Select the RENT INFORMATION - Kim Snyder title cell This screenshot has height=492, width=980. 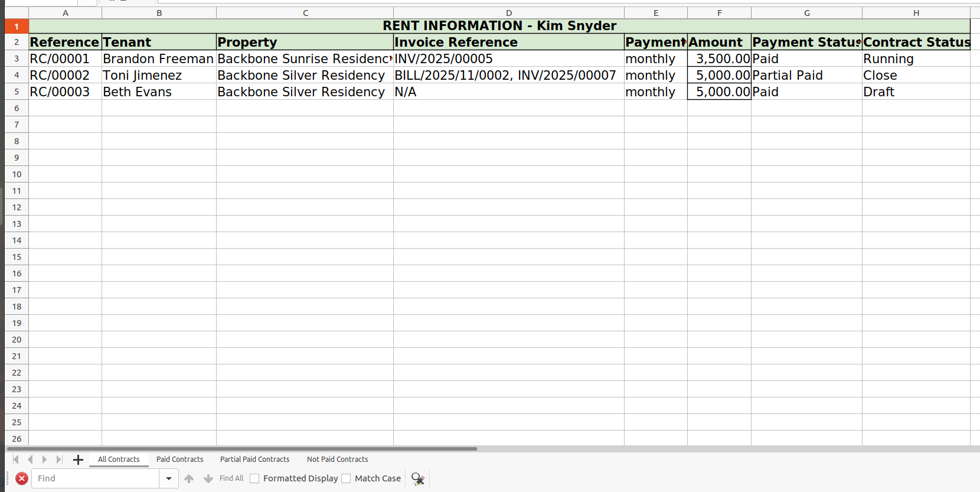click(x=499, y=26)
